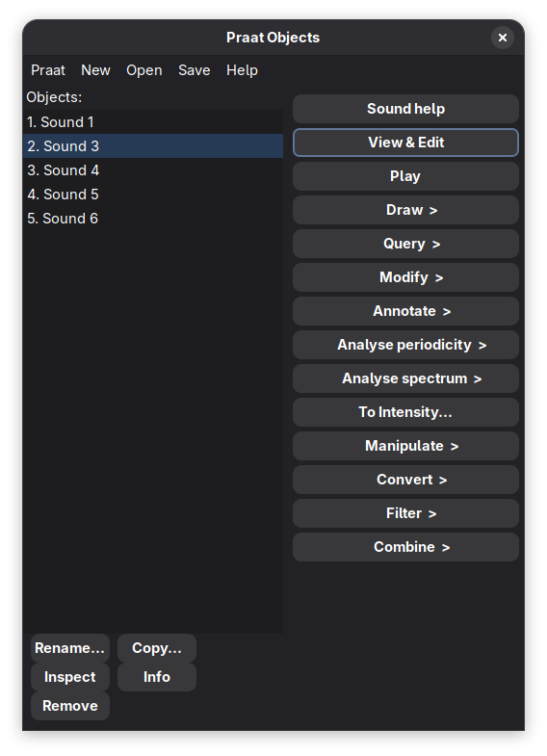This screenshot has width=547, height=756.
Task: Expand Analyse periodicity options
Action: [x=405, y=345]
